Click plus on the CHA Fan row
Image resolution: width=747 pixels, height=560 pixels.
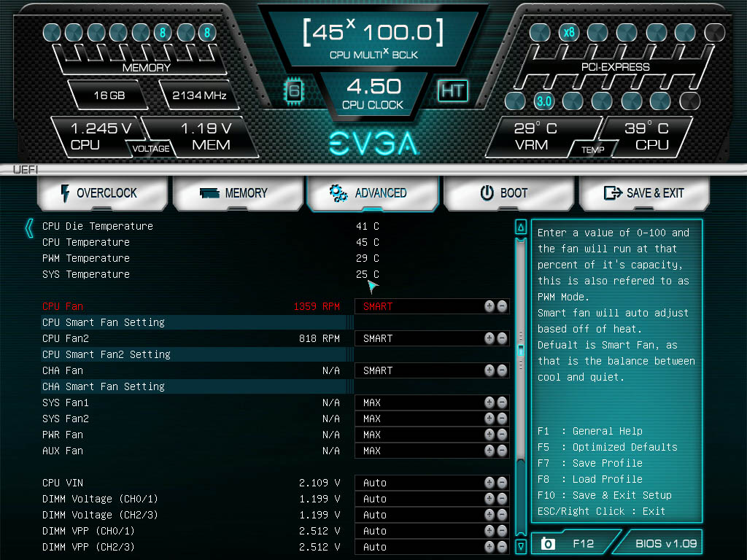point(489,370)
